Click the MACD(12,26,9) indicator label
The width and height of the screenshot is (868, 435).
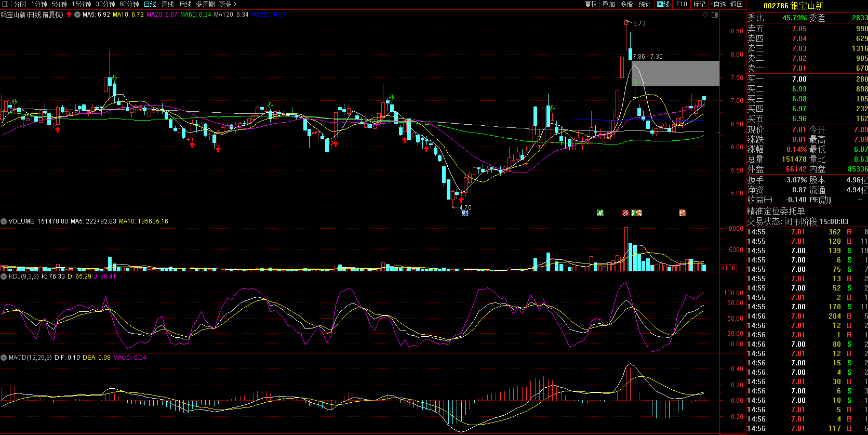(30, 358)
